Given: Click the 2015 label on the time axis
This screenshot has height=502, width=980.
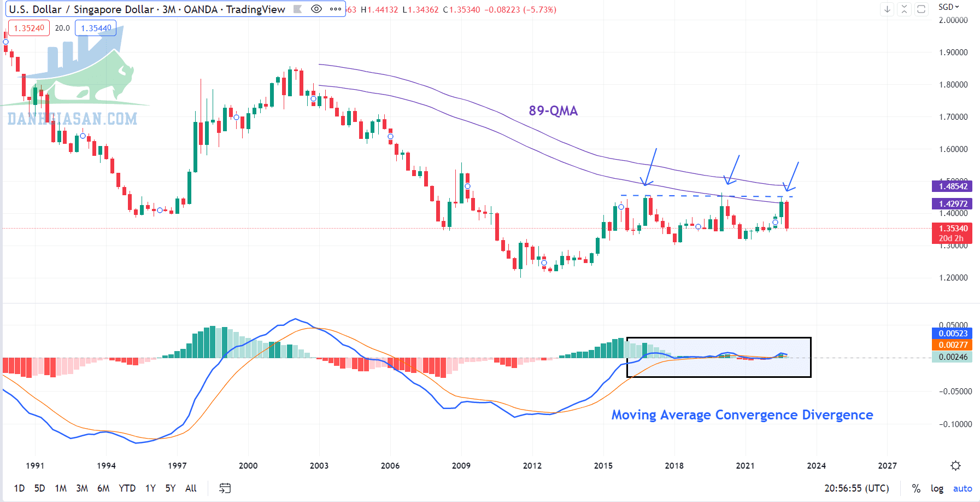Looking at the screenshot, I should [603, 466].
